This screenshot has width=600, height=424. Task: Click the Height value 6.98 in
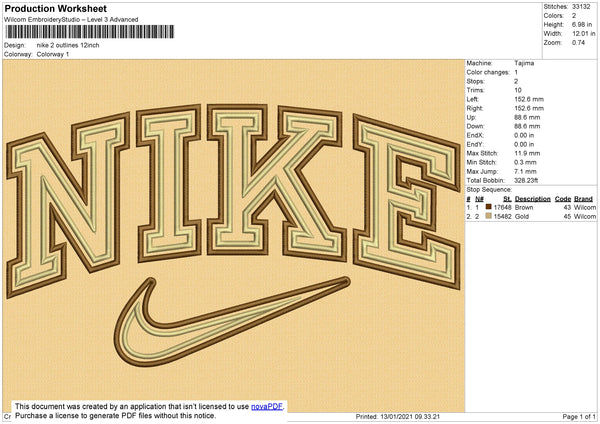tap(582, 24)
